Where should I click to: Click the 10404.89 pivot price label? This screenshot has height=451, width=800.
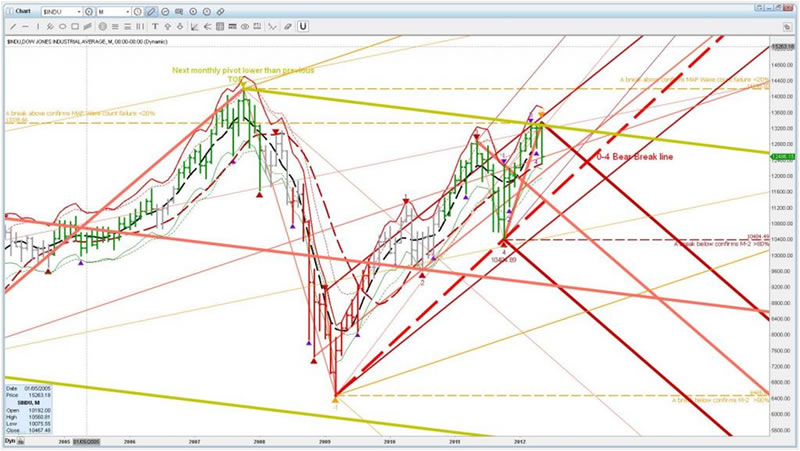pyautogui.click(x=504, y=260)
